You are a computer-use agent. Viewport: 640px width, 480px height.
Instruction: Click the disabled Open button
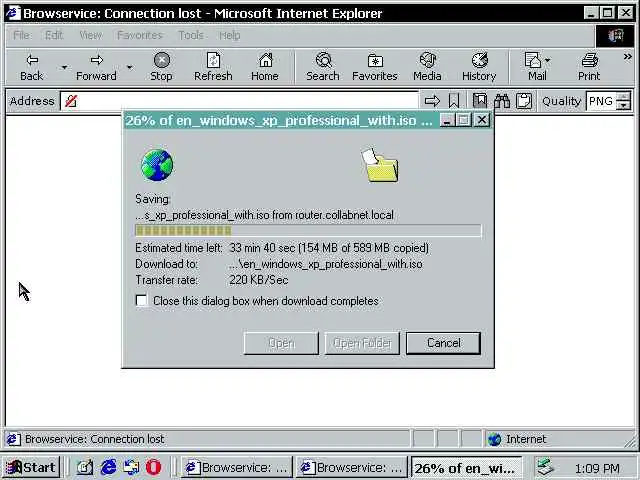pos(281,343)
